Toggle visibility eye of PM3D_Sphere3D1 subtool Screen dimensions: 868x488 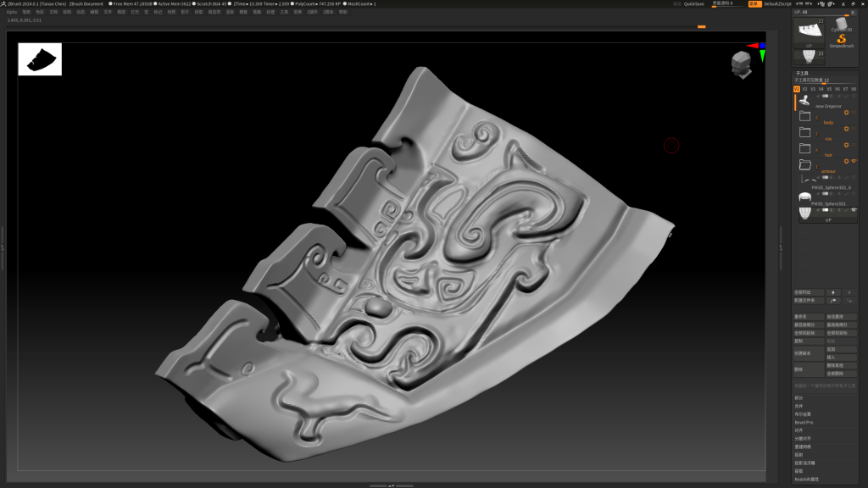(854, 194)
